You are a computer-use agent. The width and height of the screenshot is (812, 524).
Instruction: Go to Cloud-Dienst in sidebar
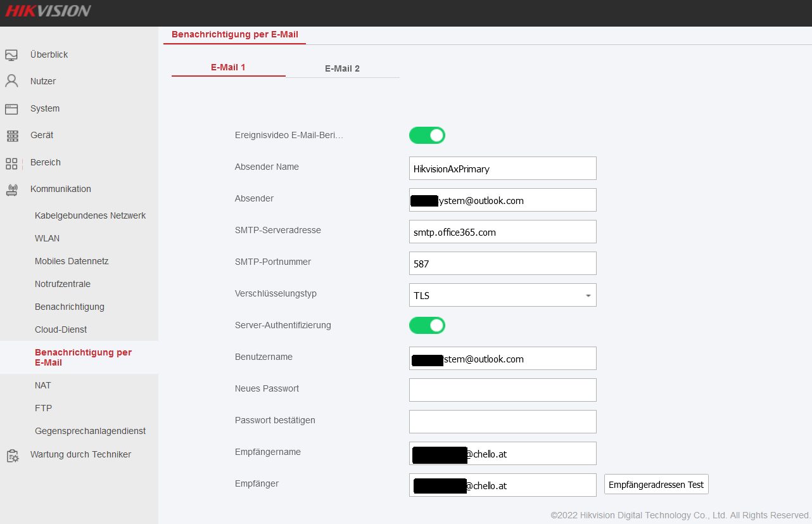click(x=61, y=329)
